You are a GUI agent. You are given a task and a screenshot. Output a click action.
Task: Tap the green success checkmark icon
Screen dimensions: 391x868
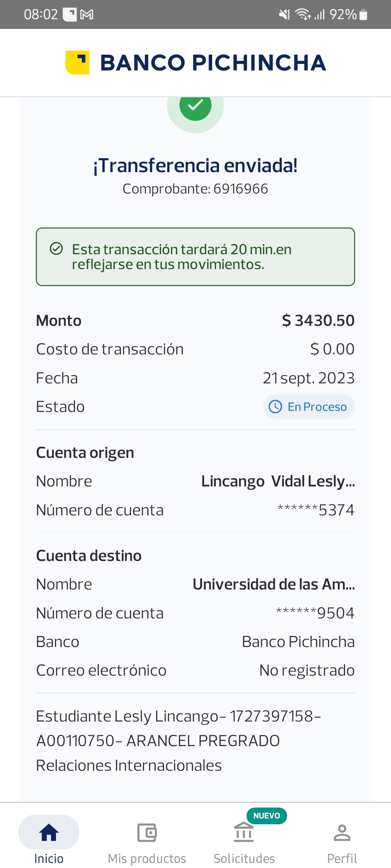pos(195,105)
